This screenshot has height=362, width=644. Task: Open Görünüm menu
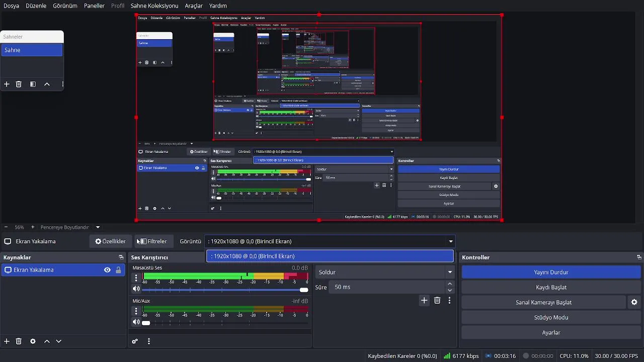click(65, 6)
